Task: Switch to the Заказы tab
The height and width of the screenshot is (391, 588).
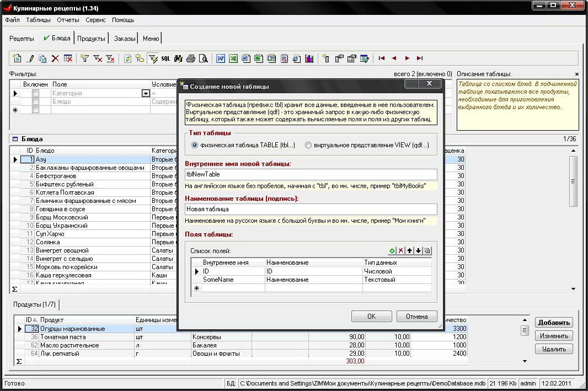Action: tap(124, 39)
